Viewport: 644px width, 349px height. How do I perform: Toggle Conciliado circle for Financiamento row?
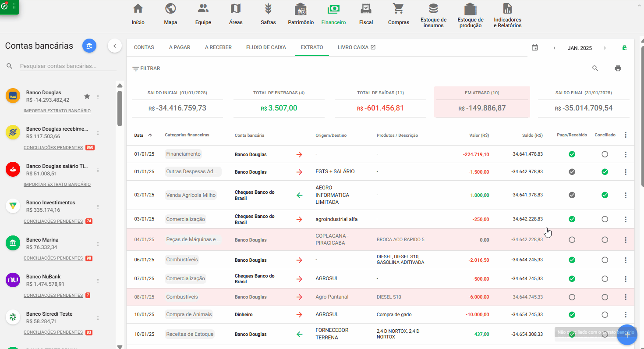[x=605, y=154]
